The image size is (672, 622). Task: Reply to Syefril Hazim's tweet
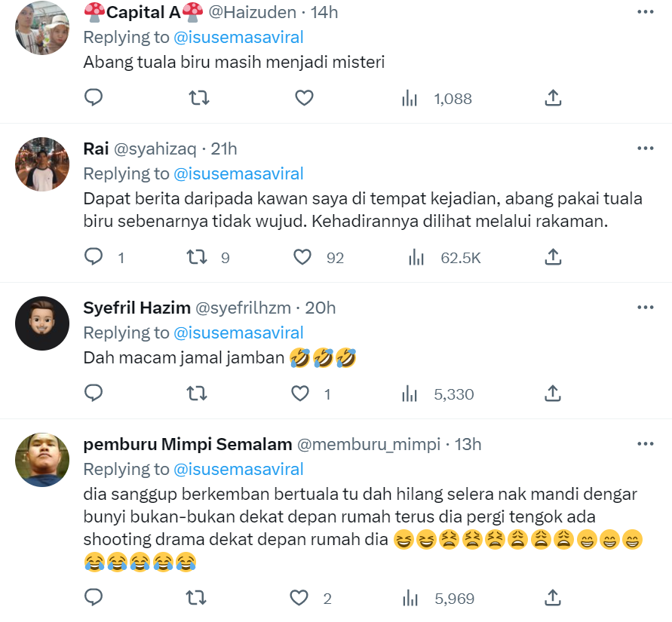tap(94, 394)
